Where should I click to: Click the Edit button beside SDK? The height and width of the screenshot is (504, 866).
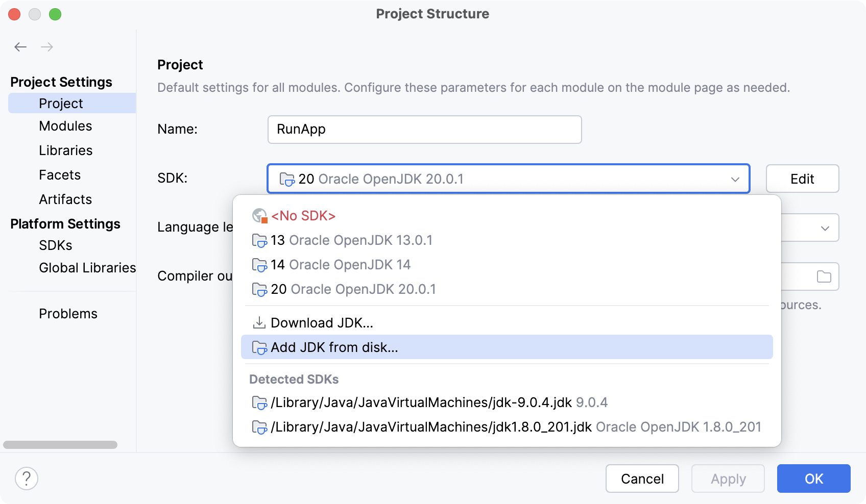click(802, 179)
